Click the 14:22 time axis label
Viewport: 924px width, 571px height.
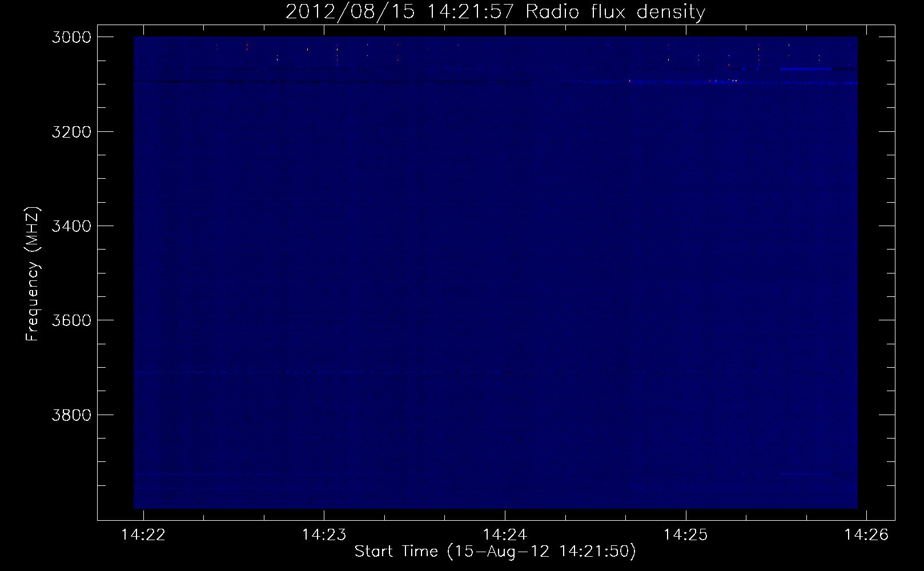point(143,534)
